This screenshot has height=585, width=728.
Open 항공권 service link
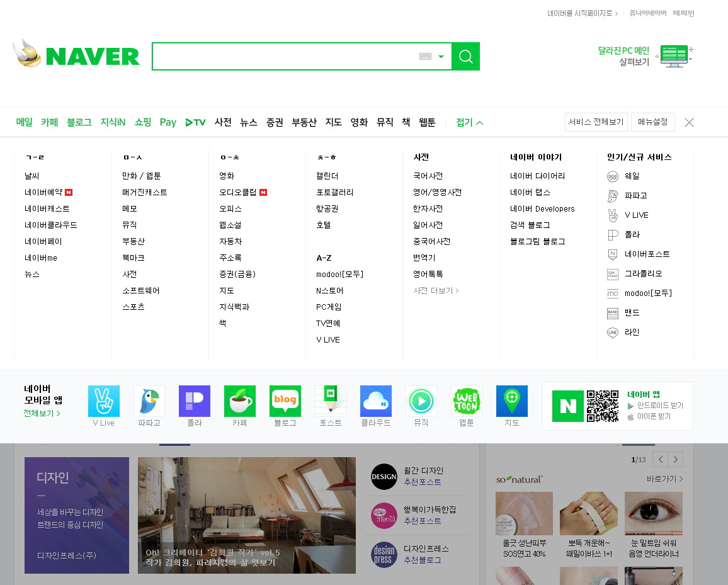[327, 209]
